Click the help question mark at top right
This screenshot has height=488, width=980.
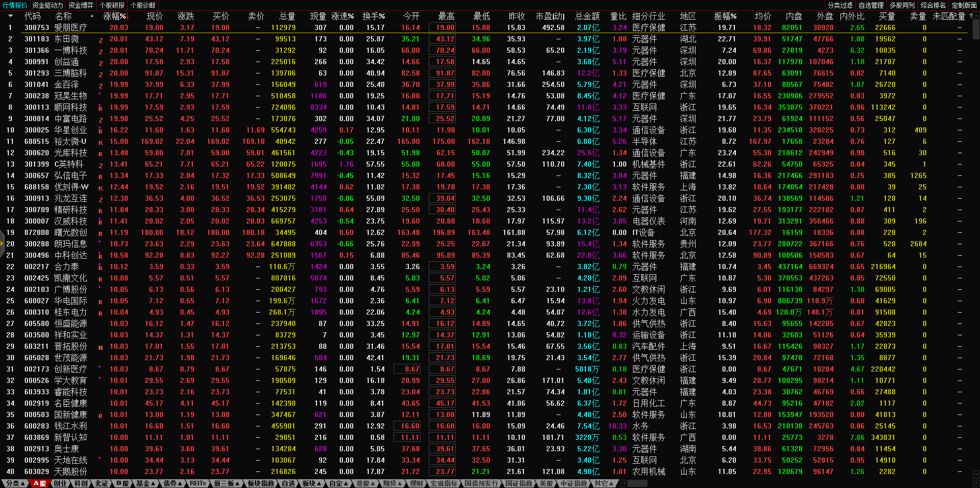(971, 16)
